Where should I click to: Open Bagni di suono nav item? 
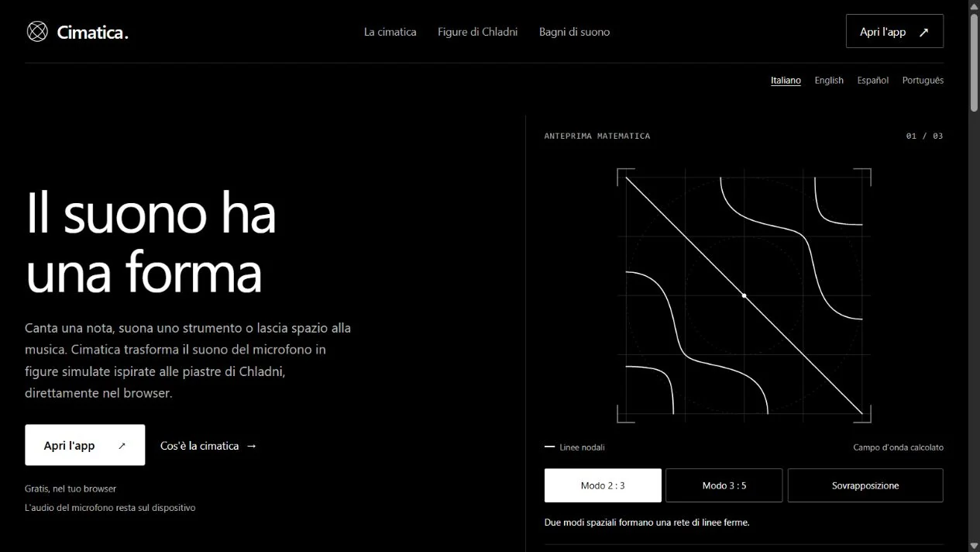(574, 32)
